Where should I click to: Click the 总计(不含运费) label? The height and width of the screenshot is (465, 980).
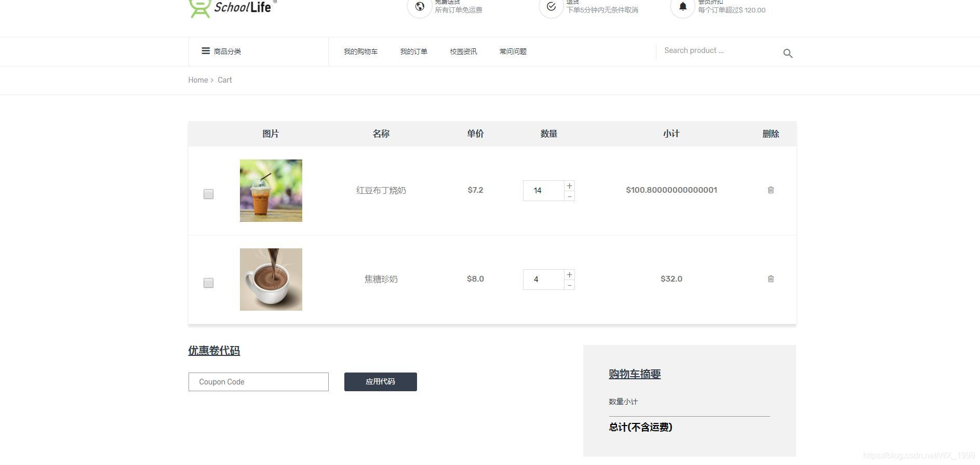(x=640, y=427)
